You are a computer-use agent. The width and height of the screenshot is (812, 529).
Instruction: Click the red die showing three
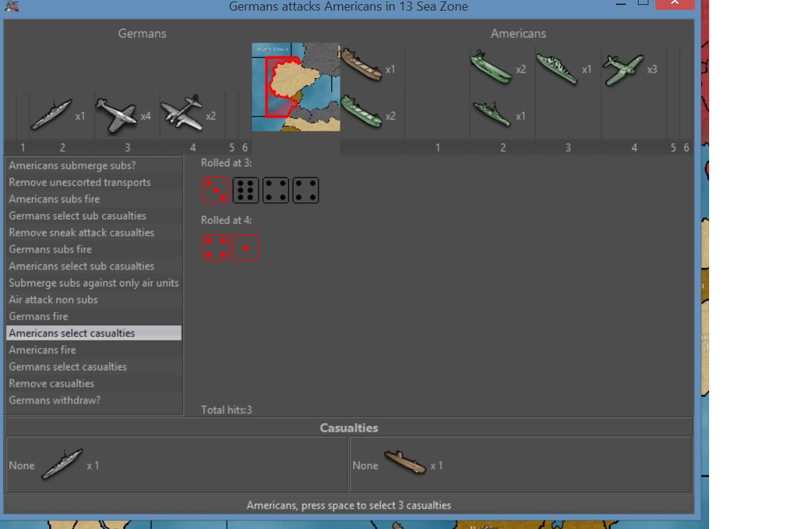click(216, 190)
